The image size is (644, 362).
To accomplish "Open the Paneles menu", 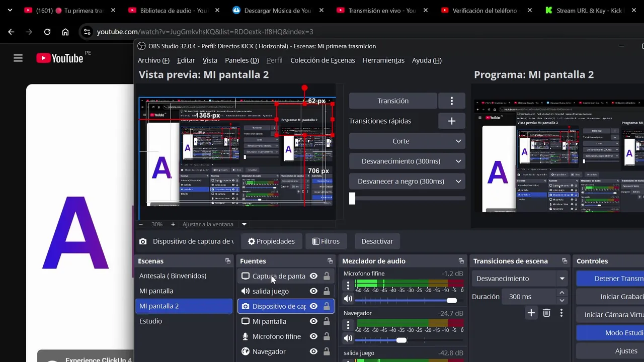I will [242, 60].
